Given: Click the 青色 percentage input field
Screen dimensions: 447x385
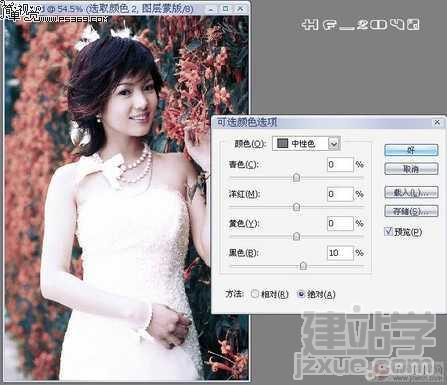Looking at the screenshot, I should (x=340, y=164).
